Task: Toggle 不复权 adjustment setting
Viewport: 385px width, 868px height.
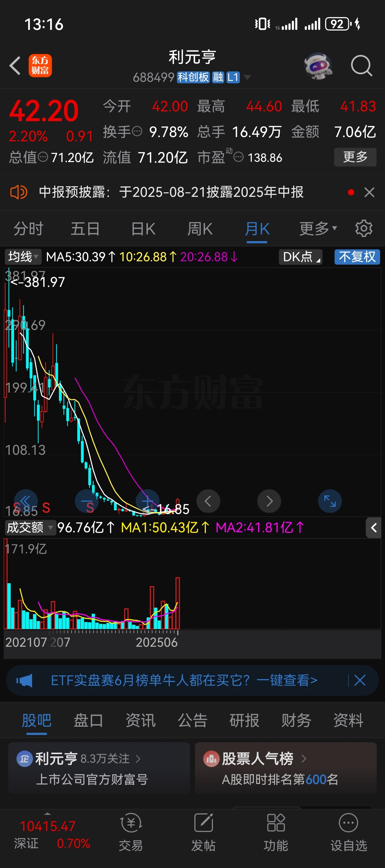Action: pyautogui.click(x=357, y=257)
